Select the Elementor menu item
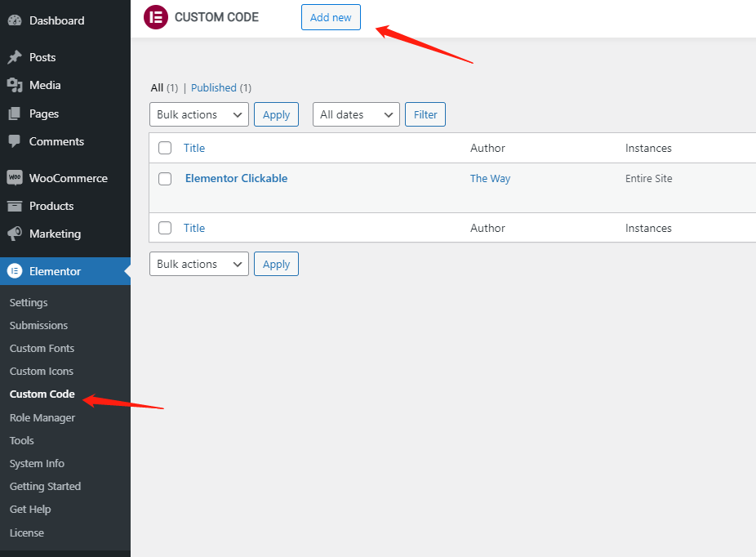Viewport: 756px width, 557px height. (x=65, y=271)
